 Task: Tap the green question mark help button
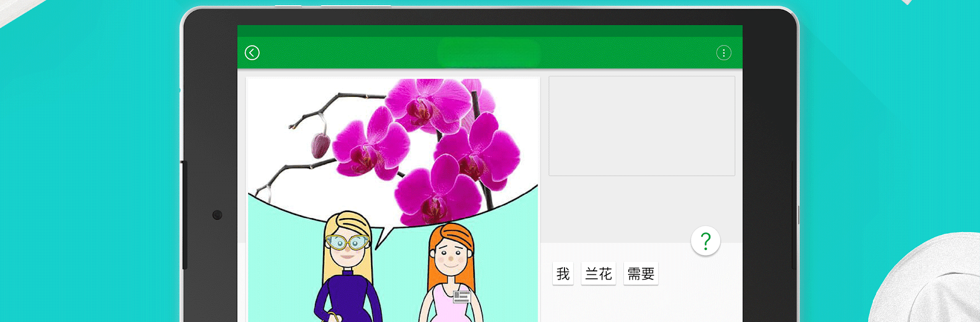point(705,241)
